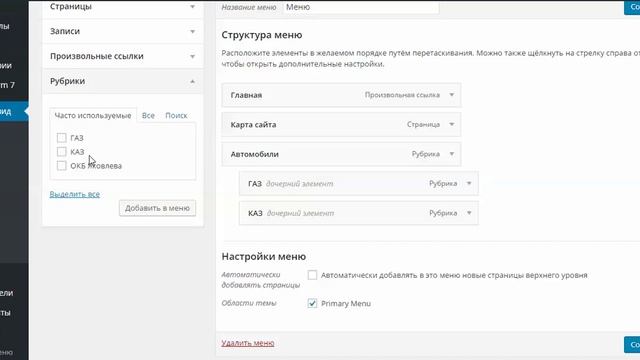
Task: Click the top save menu button
Action: pos(632,7)
